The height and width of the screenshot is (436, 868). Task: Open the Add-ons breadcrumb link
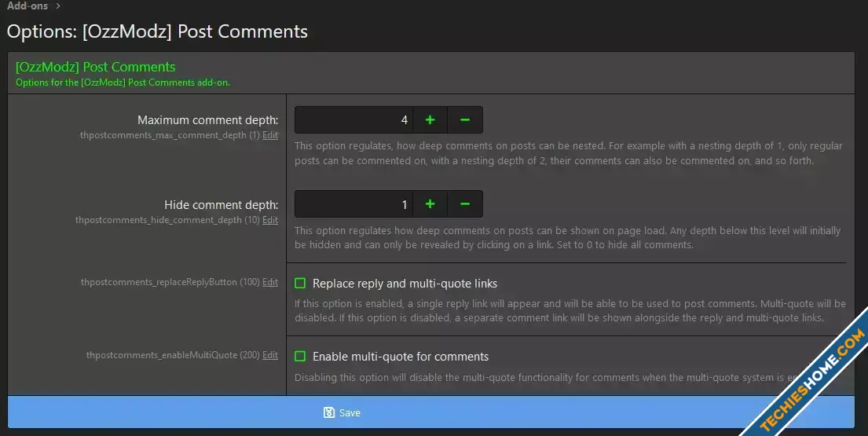(x=27, y=5)
